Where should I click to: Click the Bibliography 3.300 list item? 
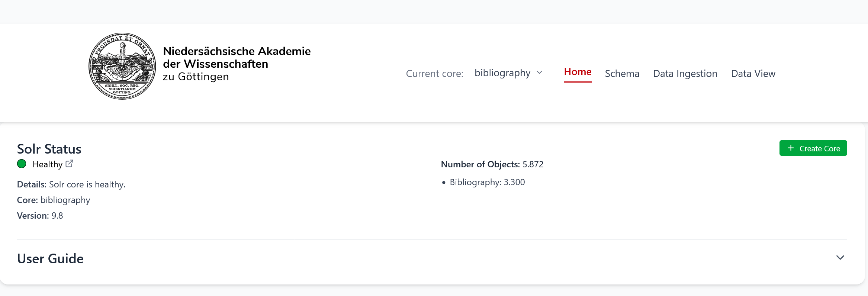(x=487, y=182)
